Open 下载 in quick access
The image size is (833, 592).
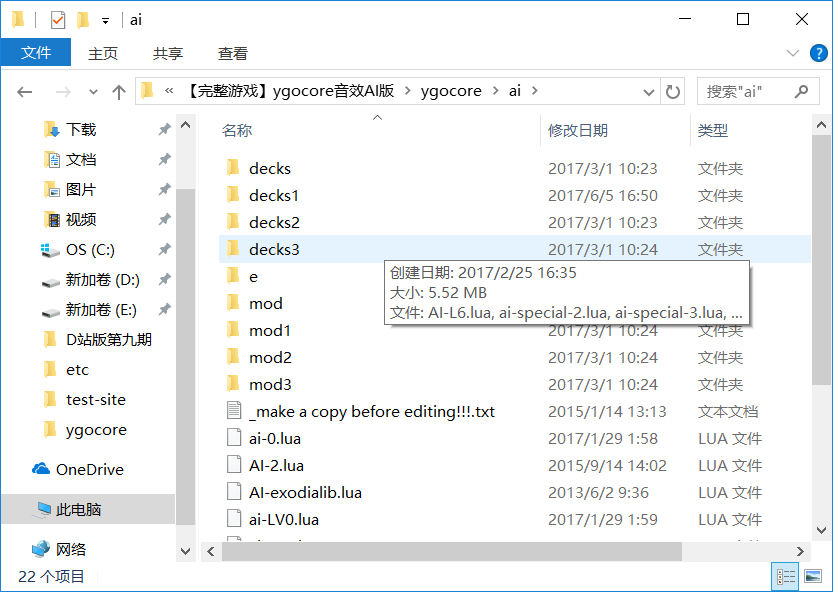click(x=81, y=130)
